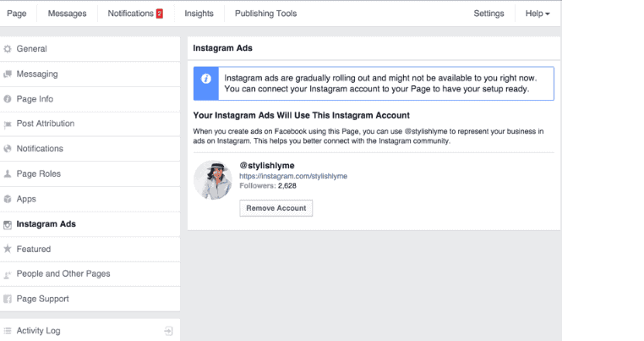
Task: Click the Activity Log exit arrow icon
Action: [168, 331]
